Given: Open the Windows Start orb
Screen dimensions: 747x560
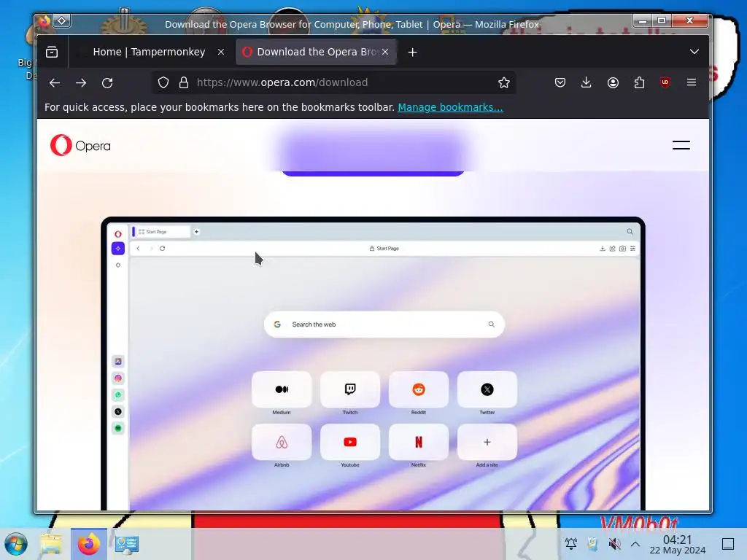Looking at the screenshot, I should pyautogui.click(x=16, y=544).
